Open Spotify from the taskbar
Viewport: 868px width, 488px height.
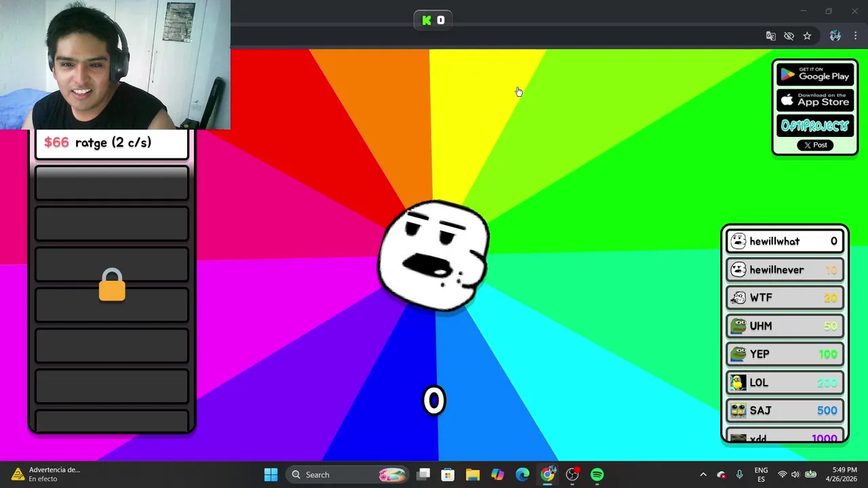point(597,474)
